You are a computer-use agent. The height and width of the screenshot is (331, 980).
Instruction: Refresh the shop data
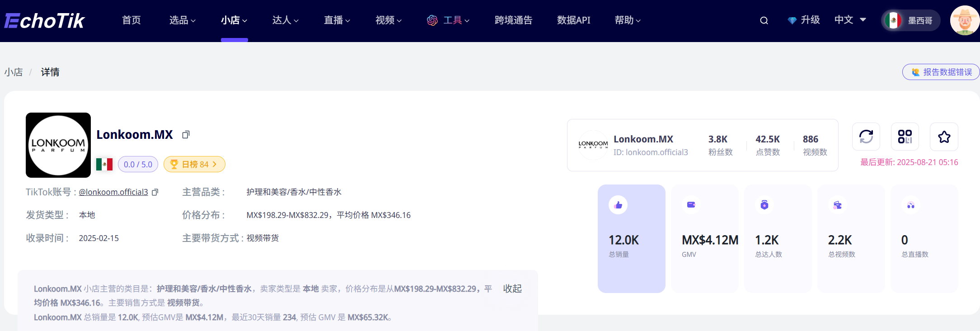(x=866, y=137)
